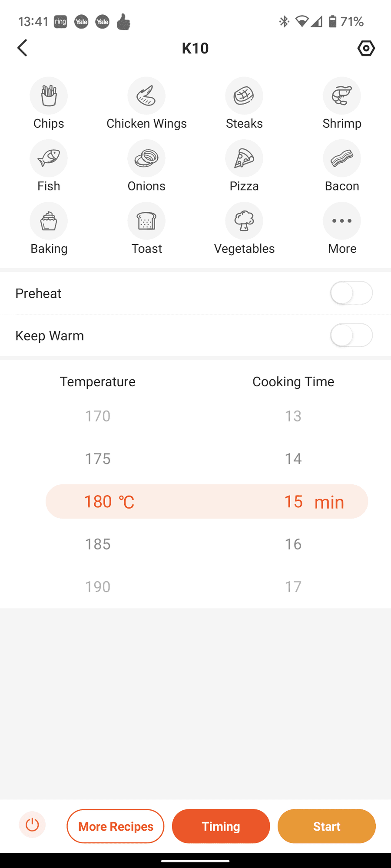
Task: Choose the Chicken Wings preset
Action: coord(146,96)
